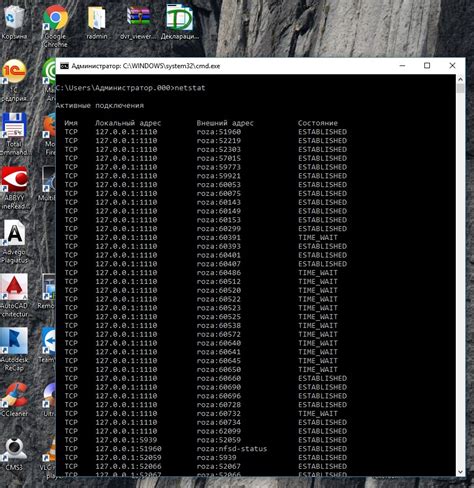Click the console scrollbar down arrow
The width and height of the screenshot is (474, 488).
(x=460, y=472)
